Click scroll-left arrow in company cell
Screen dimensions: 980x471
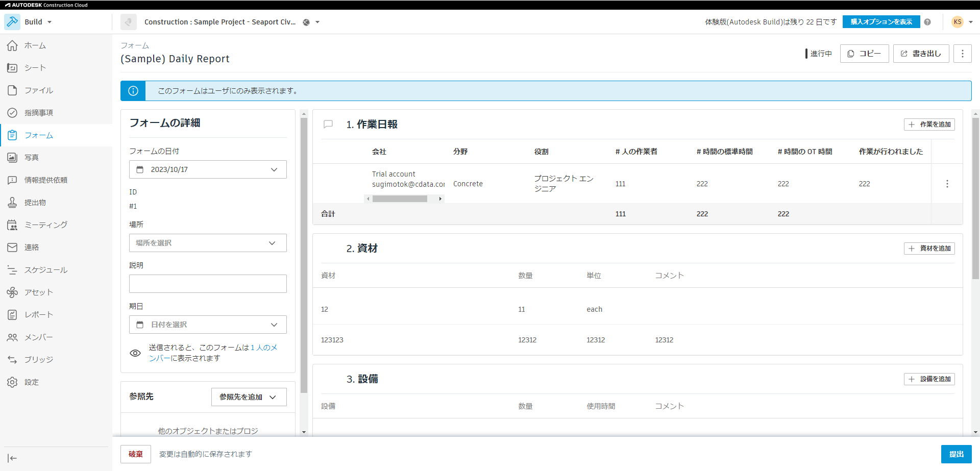(x=368, y=199)
